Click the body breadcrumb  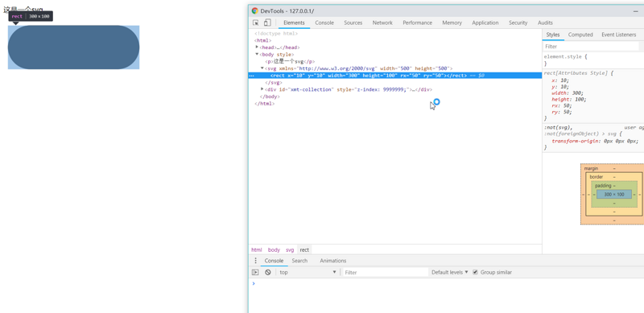[274, 249]
